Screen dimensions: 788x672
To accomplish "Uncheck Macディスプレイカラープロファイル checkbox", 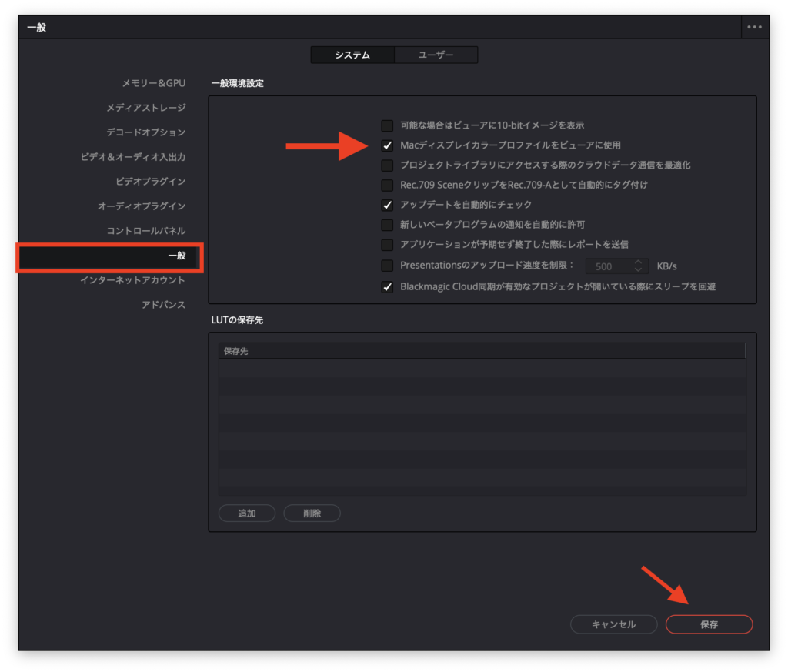I will [x=387, y=145].
